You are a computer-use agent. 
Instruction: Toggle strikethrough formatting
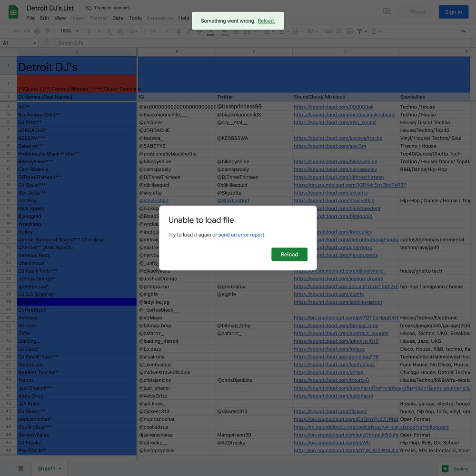(x=199, y=31)
